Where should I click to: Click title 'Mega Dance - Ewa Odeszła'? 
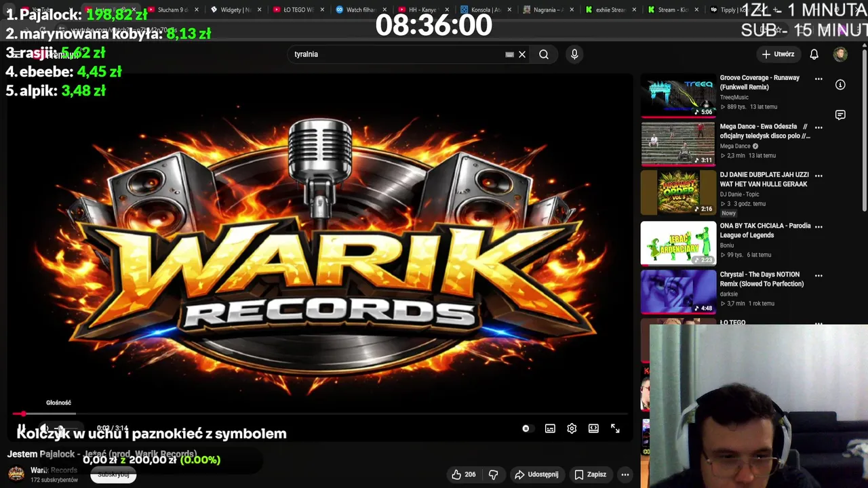point(765,131)
